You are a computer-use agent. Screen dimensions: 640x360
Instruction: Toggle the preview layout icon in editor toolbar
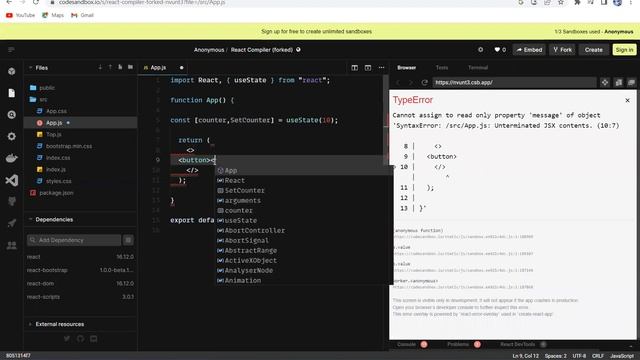(x=368, y=68)
